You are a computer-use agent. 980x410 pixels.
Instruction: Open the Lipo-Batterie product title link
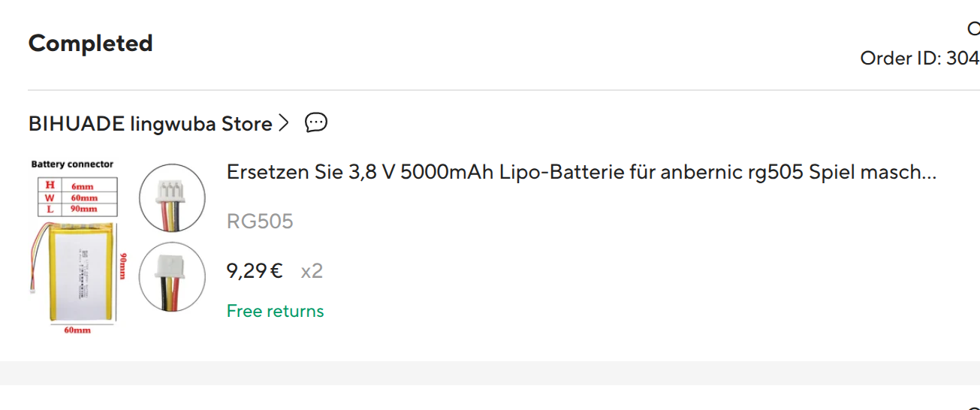click(581, 173)
